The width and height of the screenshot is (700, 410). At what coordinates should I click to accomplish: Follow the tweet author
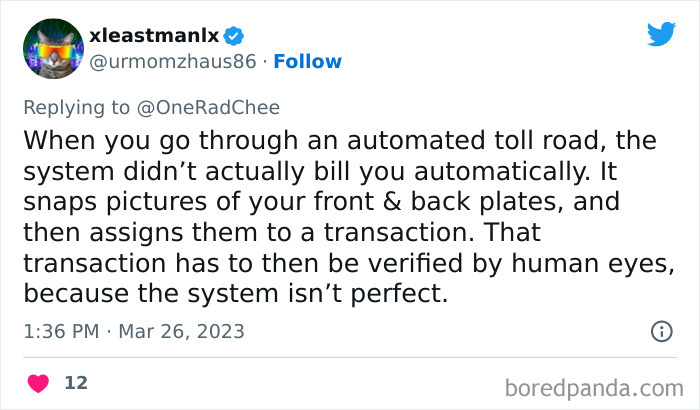307,61
